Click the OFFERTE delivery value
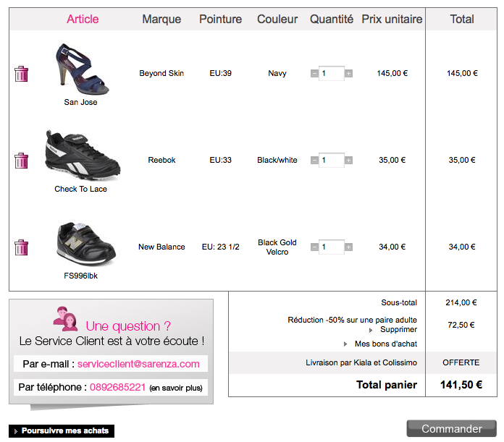 [x=461, y=362]
